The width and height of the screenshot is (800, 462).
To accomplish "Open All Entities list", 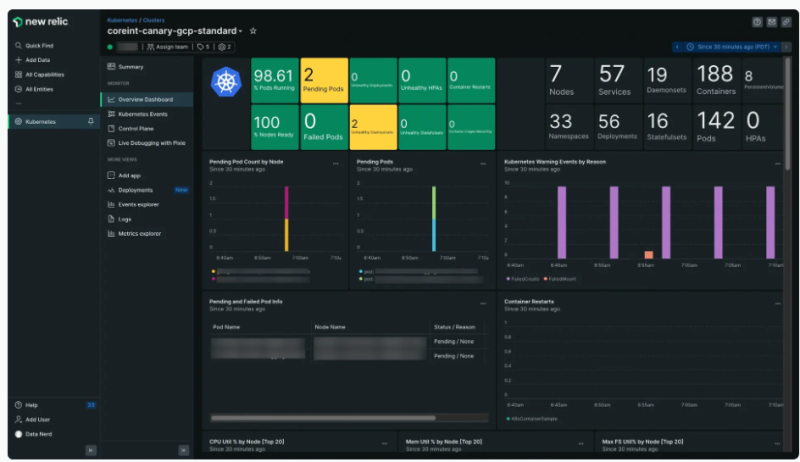I will (34, 89).
